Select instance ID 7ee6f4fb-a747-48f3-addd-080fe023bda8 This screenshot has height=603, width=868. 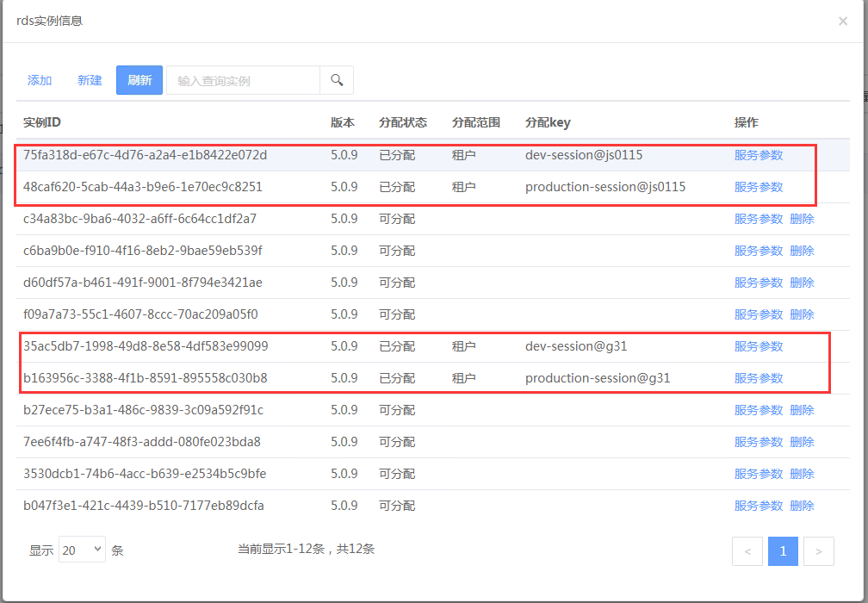142,442
